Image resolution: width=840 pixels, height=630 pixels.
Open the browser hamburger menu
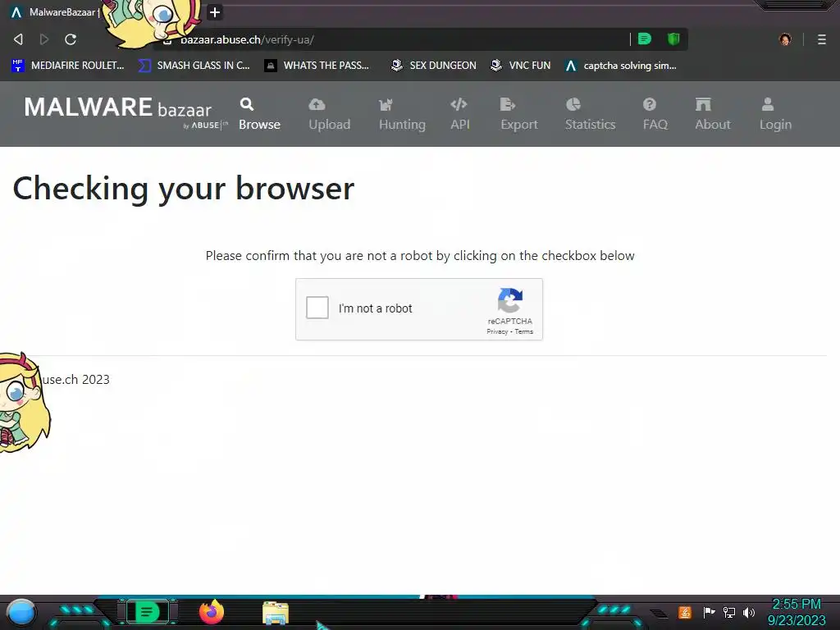(822, 39)
